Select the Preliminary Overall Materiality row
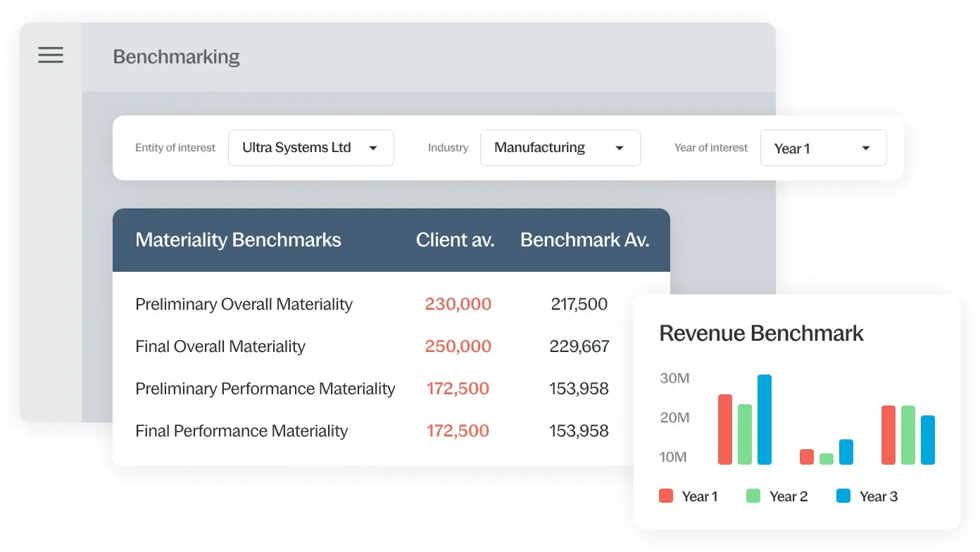The image size is (980, 552). [x=244, y=304]
